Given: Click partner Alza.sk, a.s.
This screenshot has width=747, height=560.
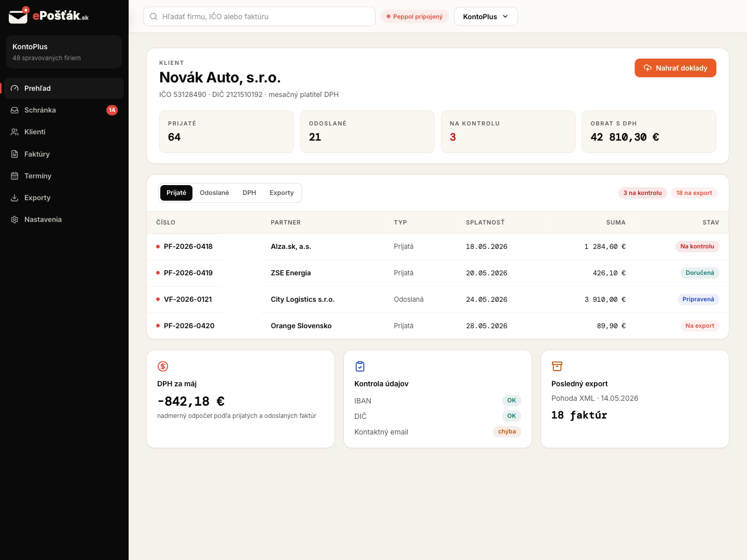Looking at the screenshot, I should (291, 246).
